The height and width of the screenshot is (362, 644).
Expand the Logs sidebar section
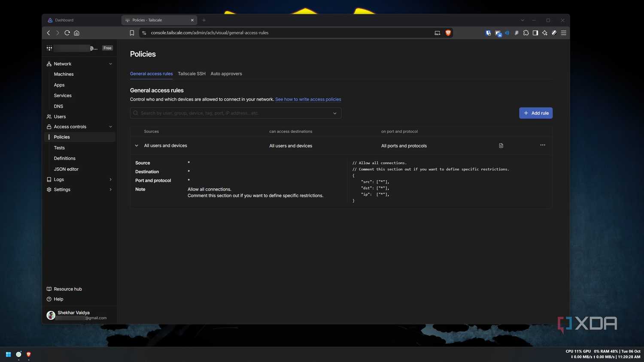[x=110, y=179]
